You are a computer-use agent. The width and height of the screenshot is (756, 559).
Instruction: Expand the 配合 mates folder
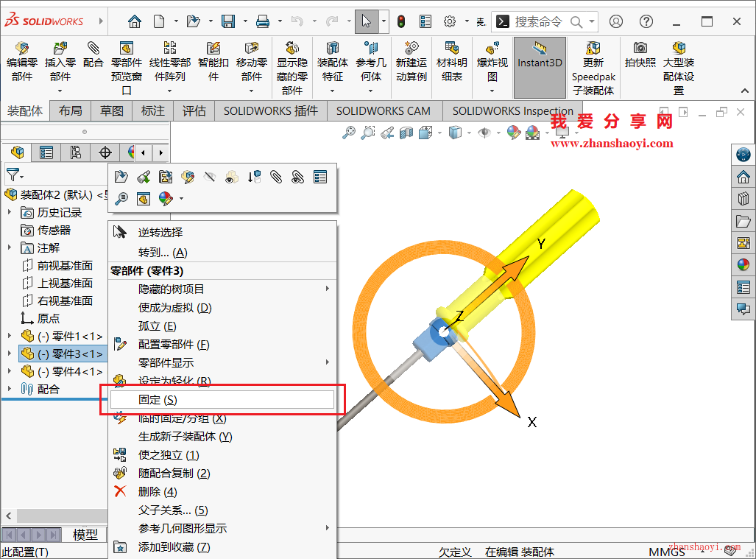(9, 389)
